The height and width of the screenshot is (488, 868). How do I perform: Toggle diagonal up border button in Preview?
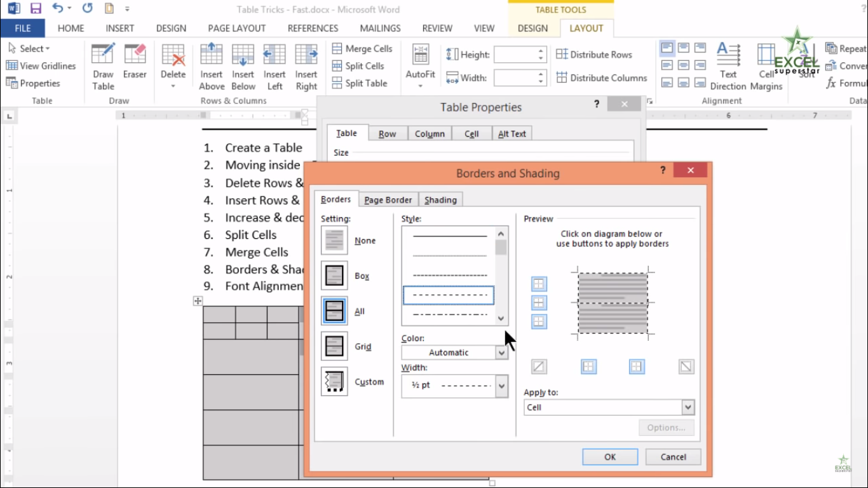(539, 366)
